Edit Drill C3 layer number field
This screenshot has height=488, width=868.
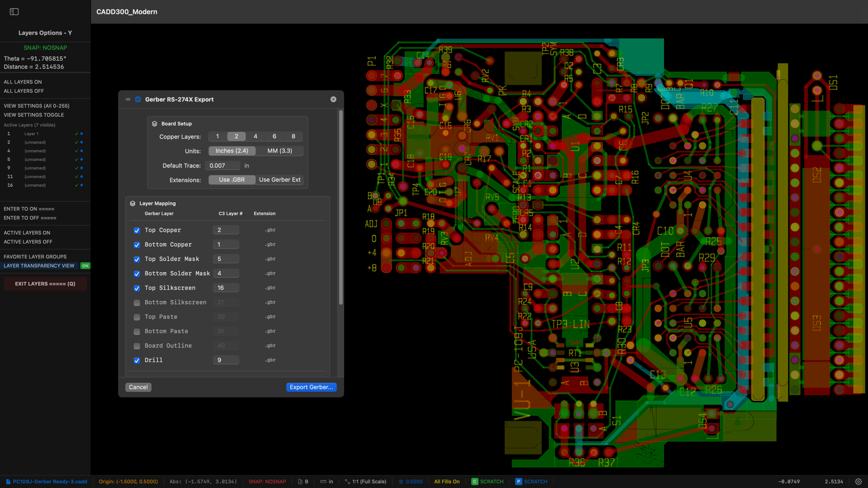point(226,360)
